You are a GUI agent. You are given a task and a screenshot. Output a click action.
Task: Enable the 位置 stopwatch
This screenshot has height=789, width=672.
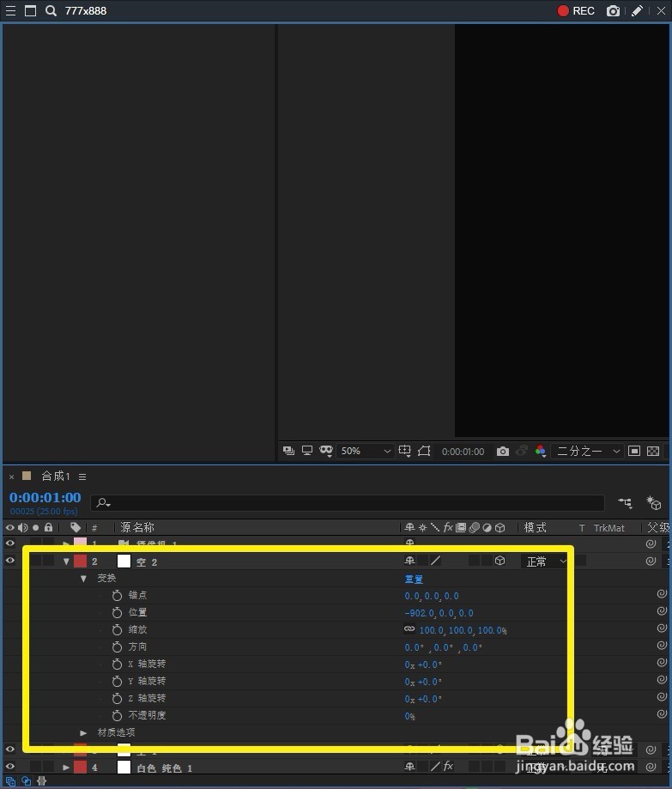point(117,612)
